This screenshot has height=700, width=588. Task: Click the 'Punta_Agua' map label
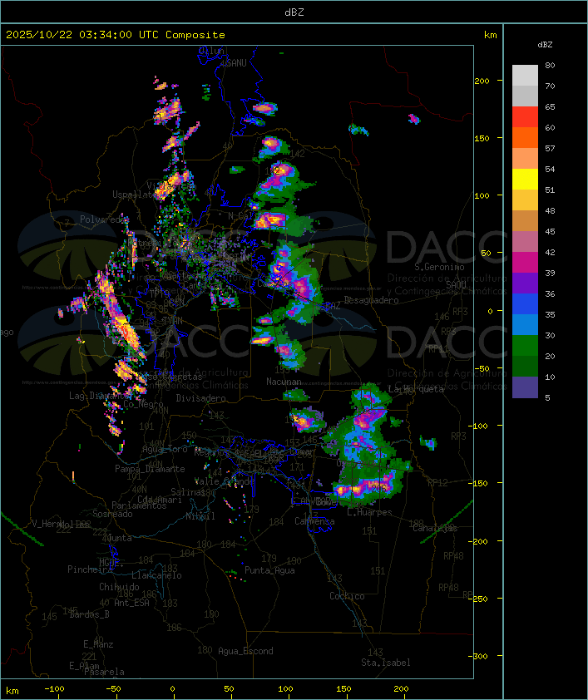(269, 570)
